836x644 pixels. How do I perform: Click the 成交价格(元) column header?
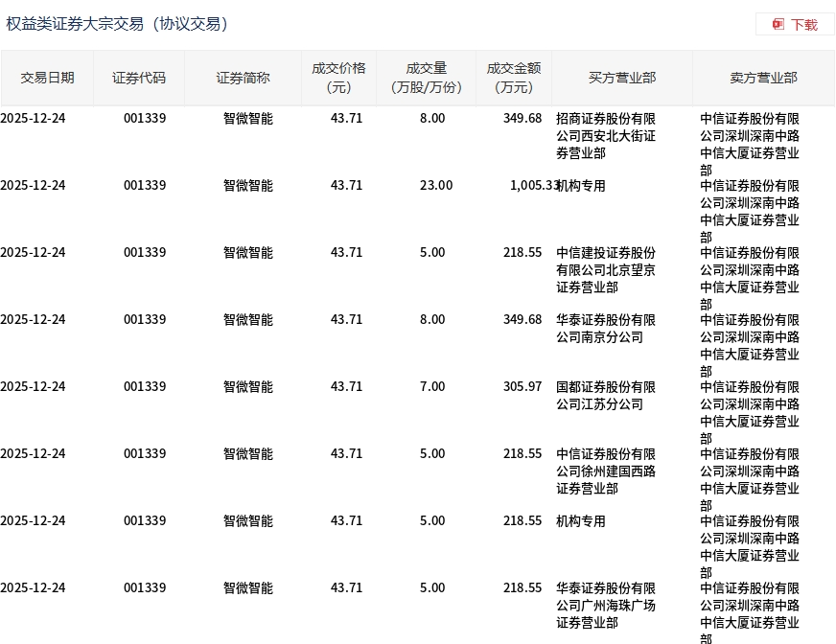[339, 78]
